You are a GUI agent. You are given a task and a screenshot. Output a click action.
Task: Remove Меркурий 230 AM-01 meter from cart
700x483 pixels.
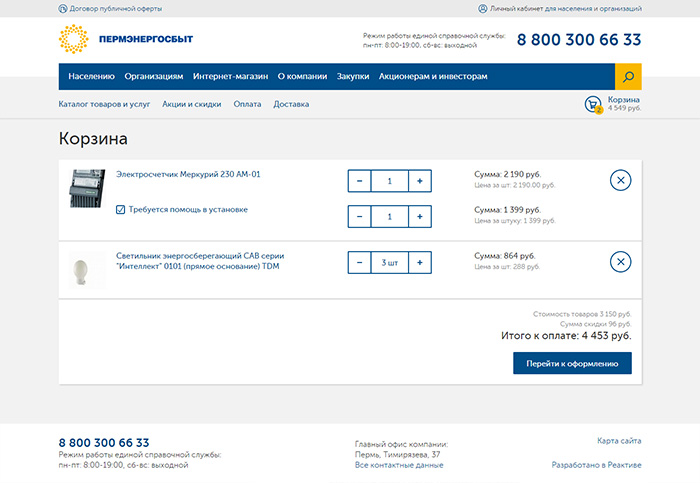click(x=620, y=180)
